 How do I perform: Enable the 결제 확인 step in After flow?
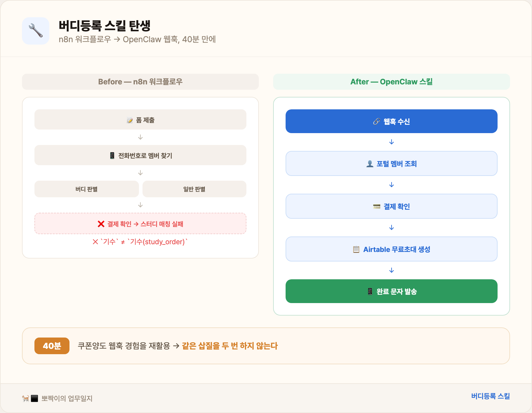(x=391, y=206)
